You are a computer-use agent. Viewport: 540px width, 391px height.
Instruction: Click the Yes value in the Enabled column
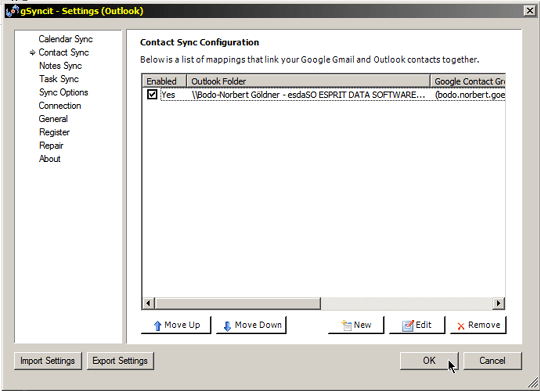[x=168, y=95]
